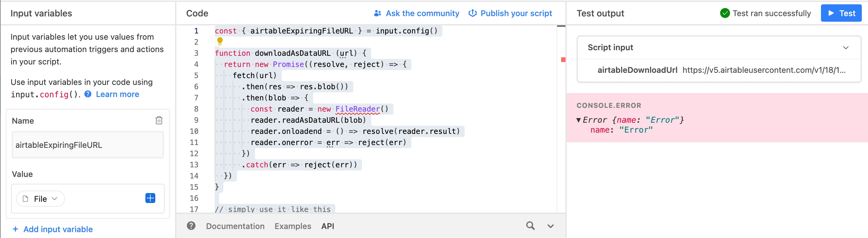Switch to the Examples tab
868x238 pixels.
(293, 226)
